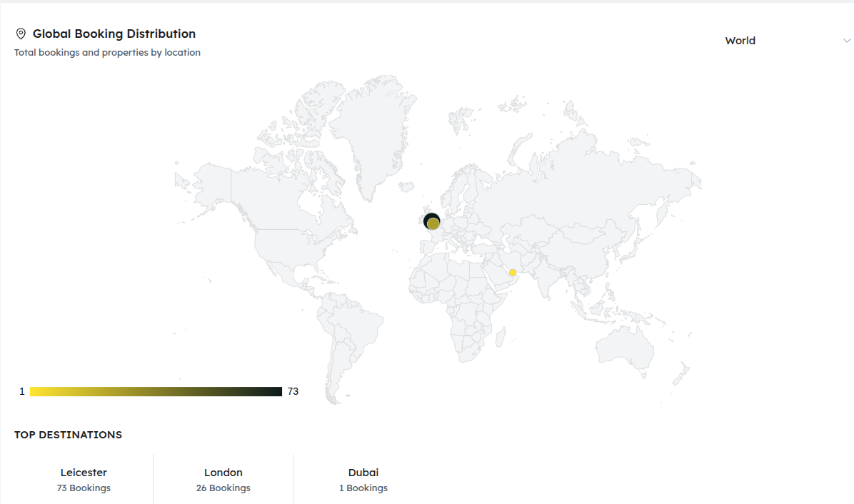This screenshot has height=504, width=854.
Task: Select the Leicester destination card
Action: [84, 479]
